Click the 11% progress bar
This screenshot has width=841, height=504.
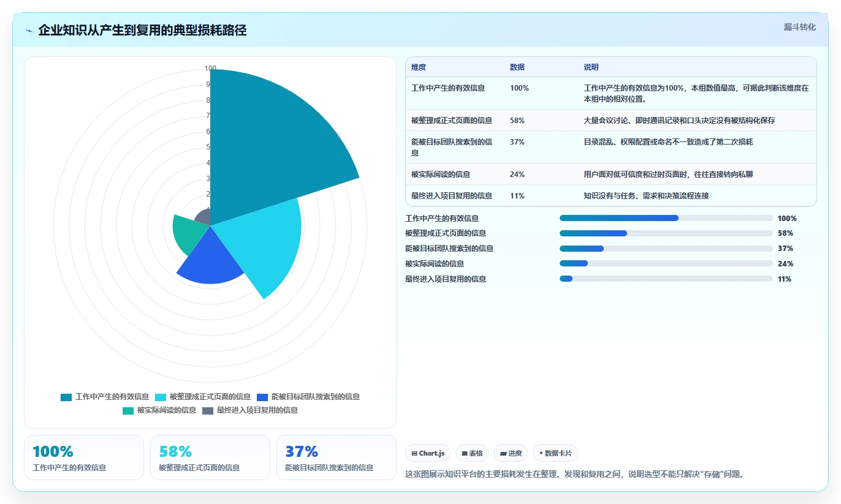point(666,279)
